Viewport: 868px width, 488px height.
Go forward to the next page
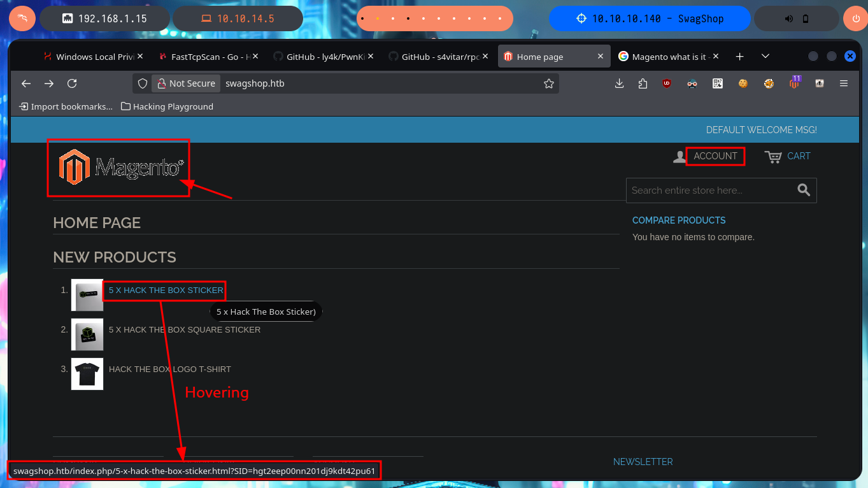coord(49,83)
